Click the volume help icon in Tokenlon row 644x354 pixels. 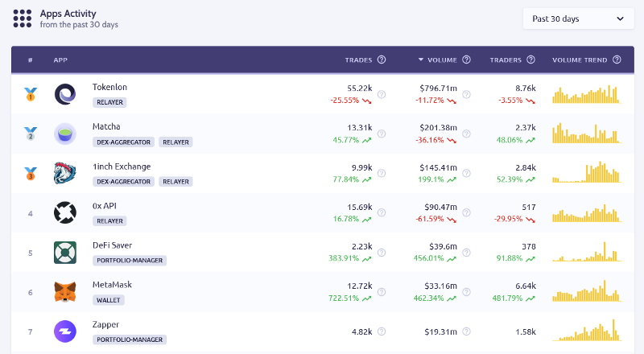(x=466, y=94)
